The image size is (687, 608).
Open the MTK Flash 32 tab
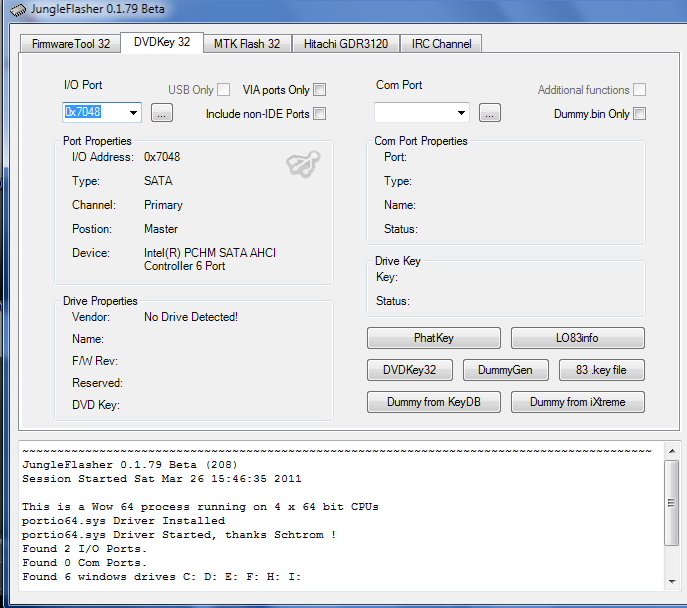tap(247, 44)
